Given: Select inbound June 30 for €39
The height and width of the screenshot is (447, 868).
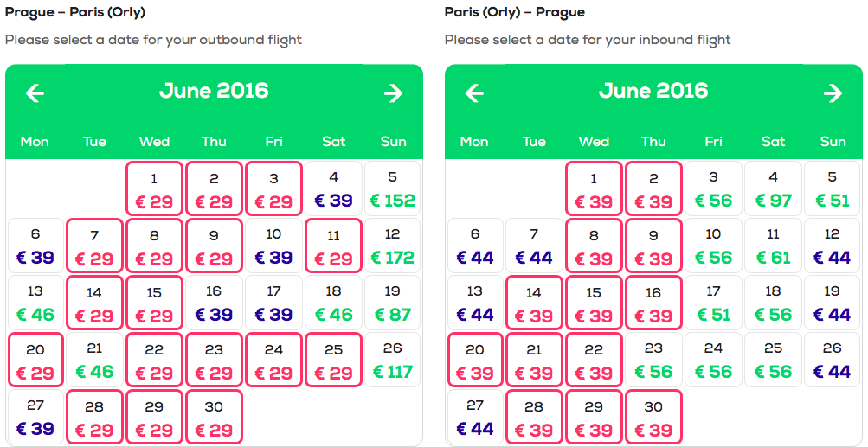Looking at the screenshot, I should click(653, 417).
